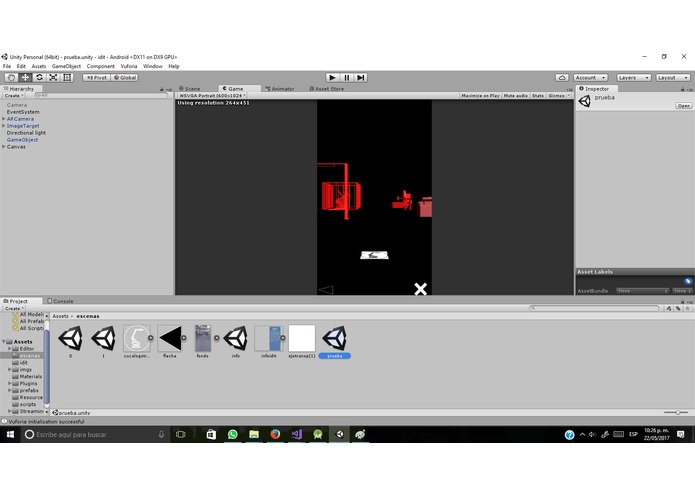Select EventSystem in Hierarchy
The width and height of the screenshot is (695, 494).
[23, 112]
